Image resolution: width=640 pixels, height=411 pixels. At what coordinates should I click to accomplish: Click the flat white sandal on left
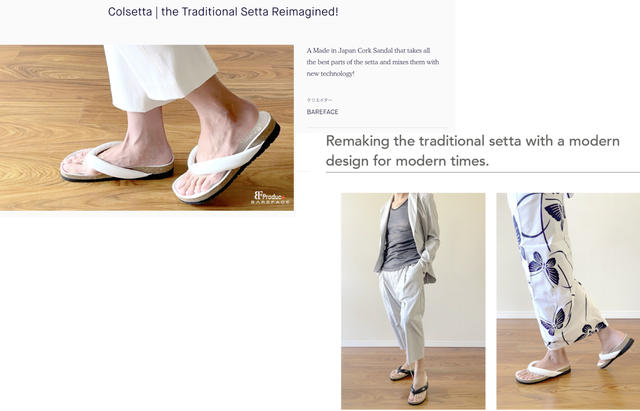(117, 162)
